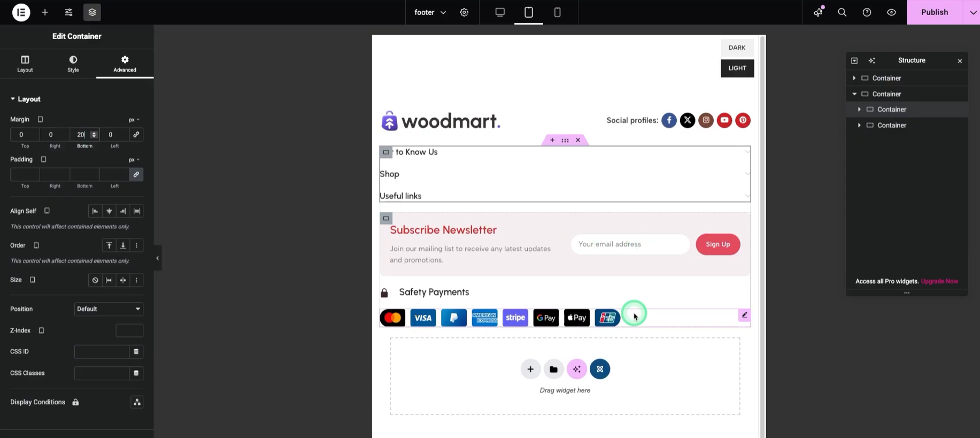Image resolution: width=980 pixels, height=438 pixels.
Task: Toggle Size responsive device control
Action: coord(33,280)
